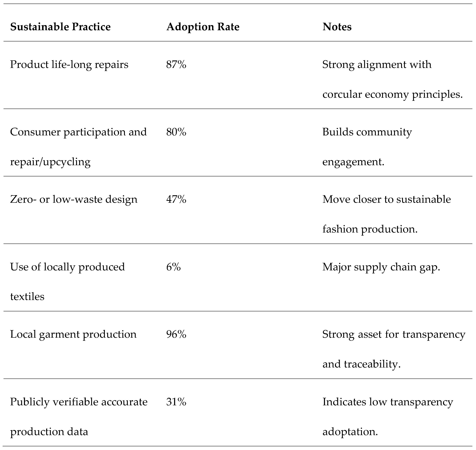Click Use of locally produced textiles
Viewport: 476px width, 450px height.
pyautogui.click(x=67, y=281)
